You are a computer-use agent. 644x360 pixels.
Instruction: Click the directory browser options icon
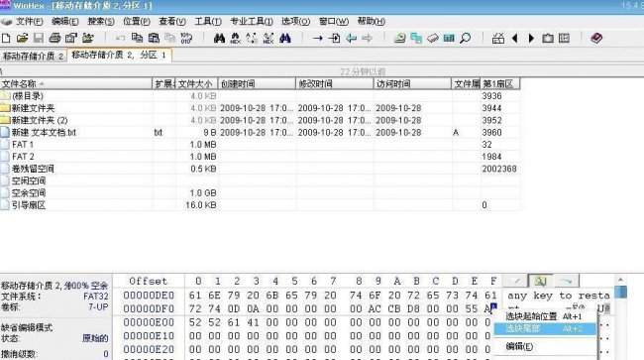tap(565, 39)
